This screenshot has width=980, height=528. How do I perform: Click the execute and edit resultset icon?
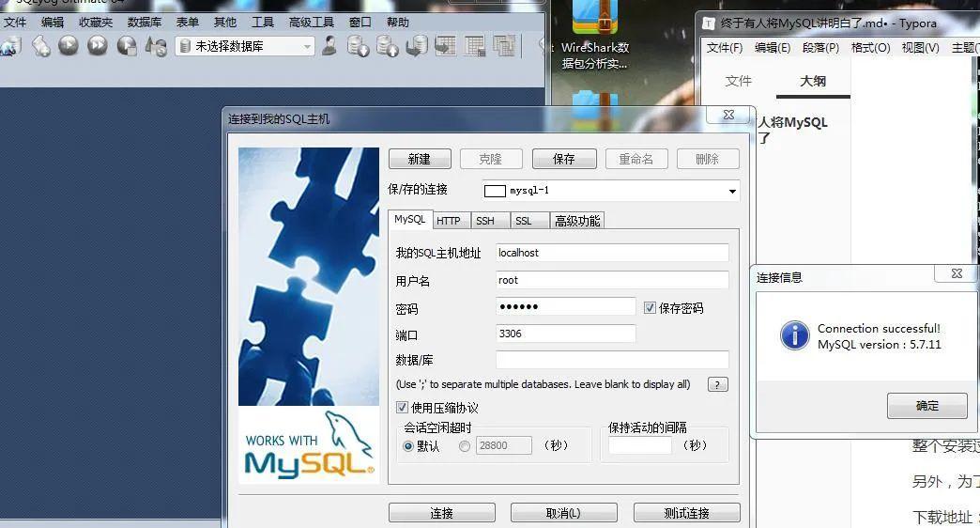pyautogui.click(x=127, y=46)
